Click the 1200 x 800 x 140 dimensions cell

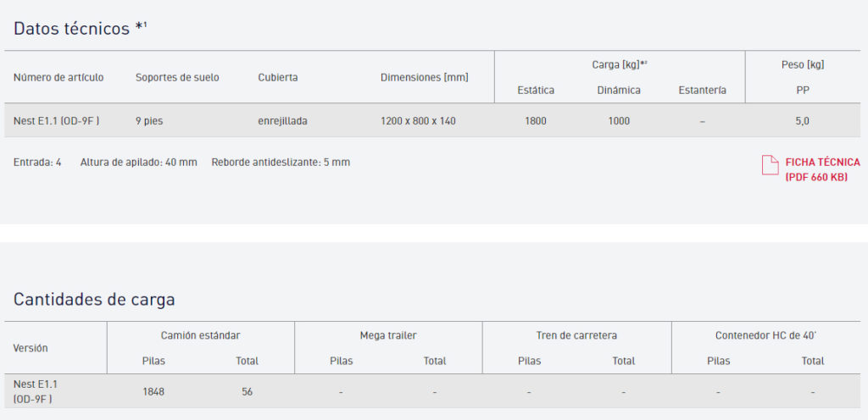tap(418, 121)
